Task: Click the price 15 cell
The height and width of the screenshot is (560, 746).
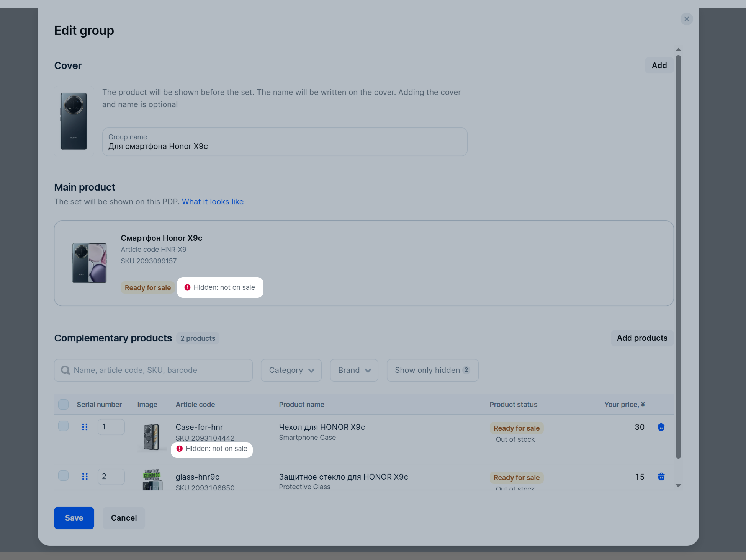Action: pos(640,477)
